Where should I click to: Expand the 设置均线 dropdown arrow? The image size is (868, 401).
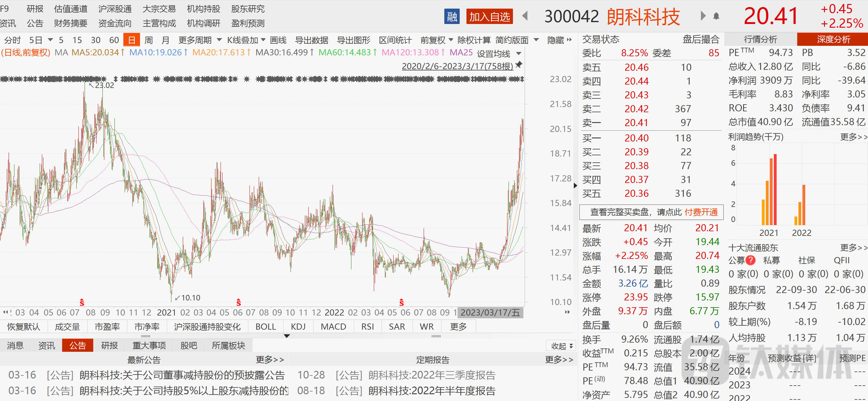519,54
